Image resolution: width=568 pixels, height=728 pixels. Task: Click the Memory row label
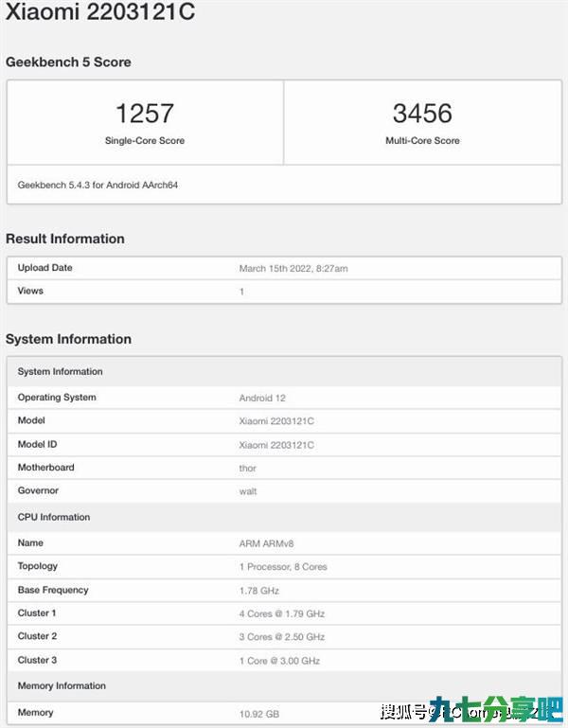tap(35, 713)
